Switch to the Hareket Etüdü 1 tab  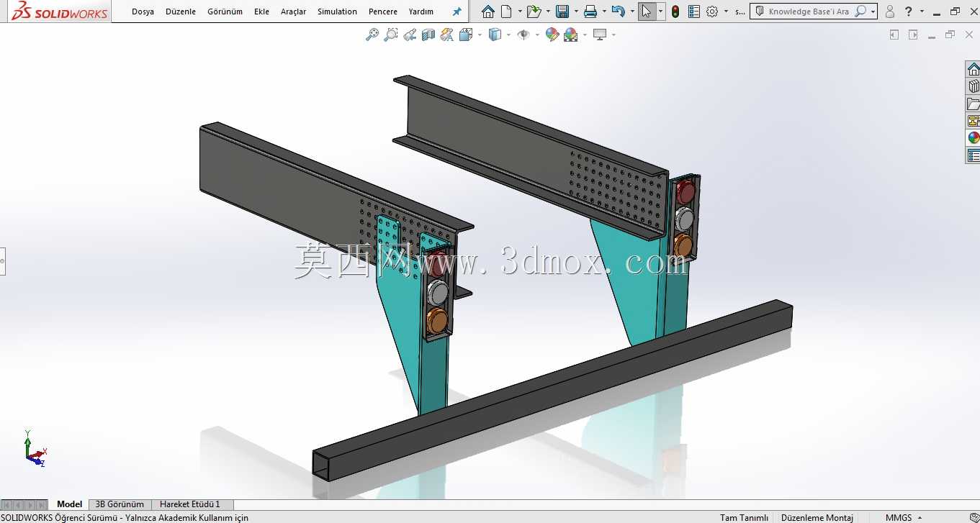tap(190, 504)
